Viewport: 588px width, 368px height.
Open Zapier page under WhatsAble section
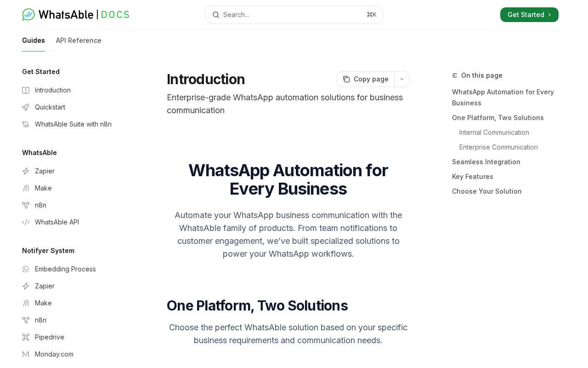[45, 171]
